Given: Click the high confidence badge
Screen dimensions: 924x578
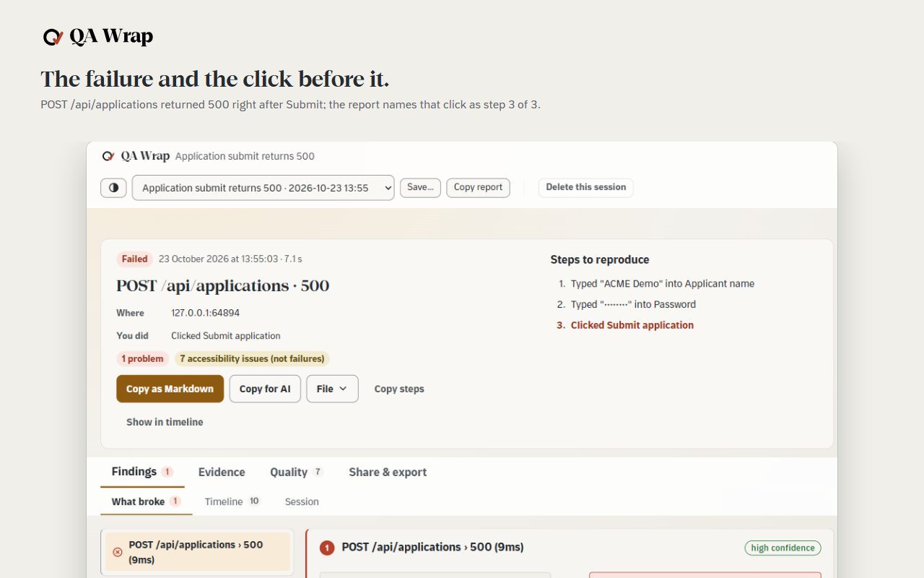Looking at the screenshot, I should click(x=783, y=548).
